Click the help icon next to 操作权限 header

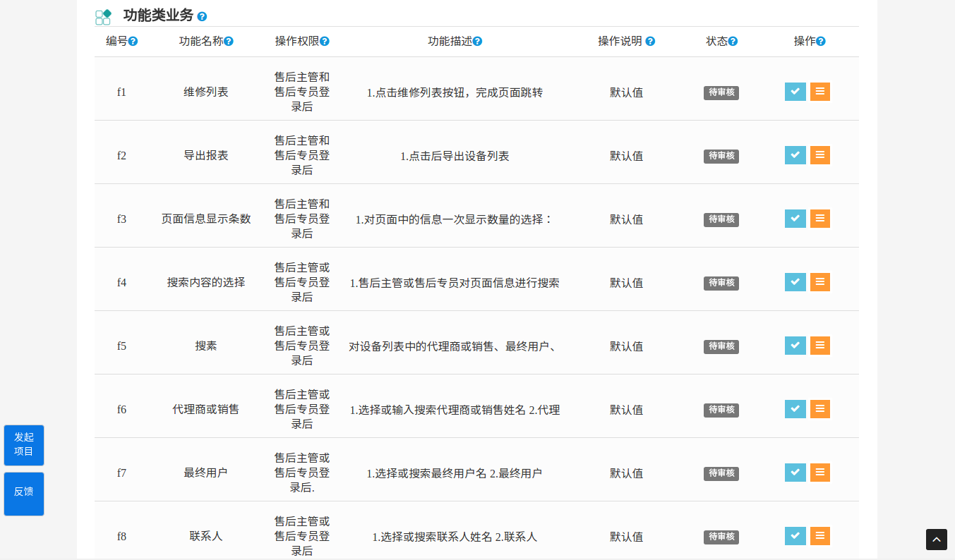click(325, 42)
